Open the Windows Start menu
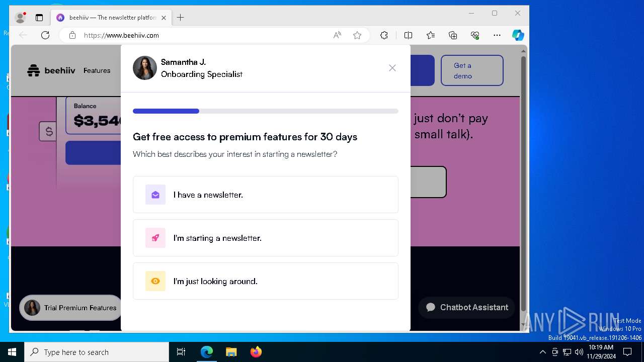Viewport: 644px width, 362px height. pyautogui.click(x=12, y=352)
